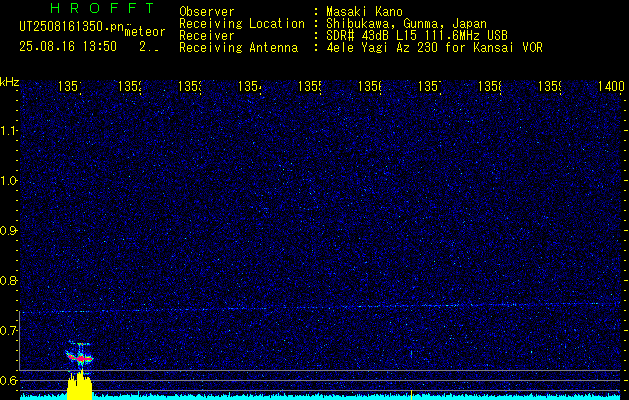The width and height of the screenshot is (629, 400).
Task: Click the 1356 time axis label
Action: 369,86
